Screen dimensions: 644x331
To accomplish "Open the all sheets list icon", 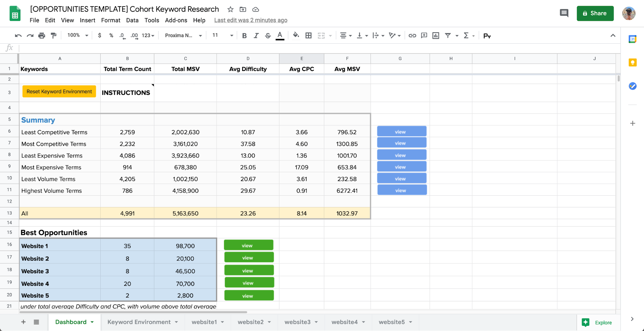I will click(x=36, y=322).
